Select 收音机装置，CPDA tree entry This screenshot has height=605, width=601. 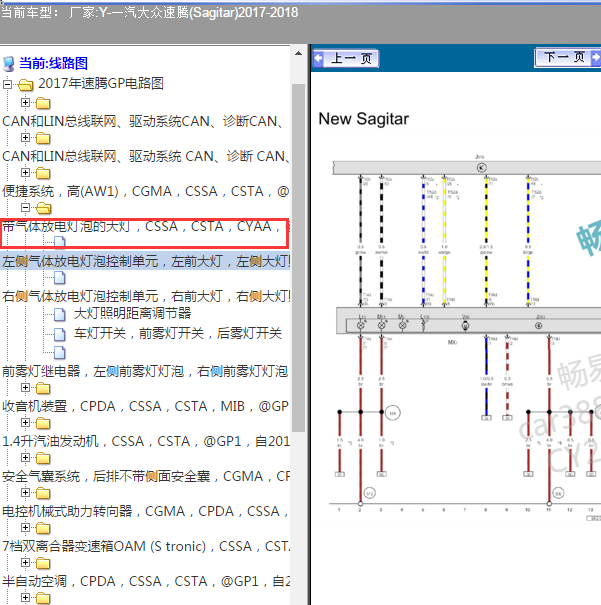tap(145, 406)
